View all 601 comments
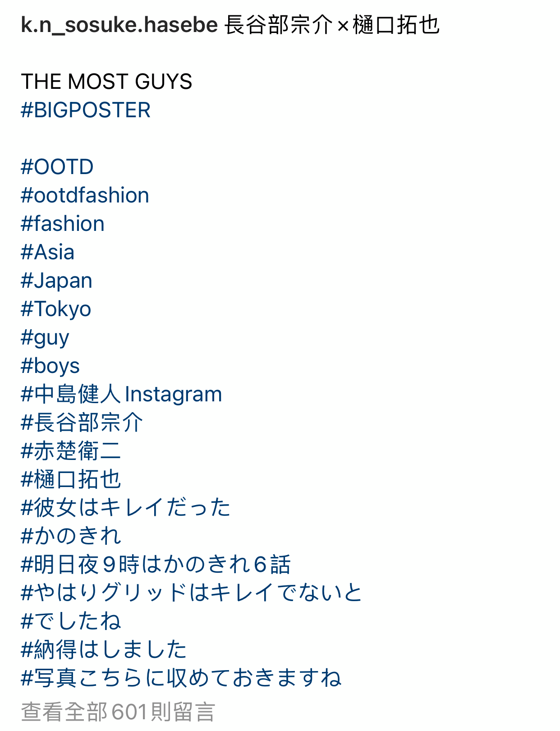 click(x=118, y=712)
